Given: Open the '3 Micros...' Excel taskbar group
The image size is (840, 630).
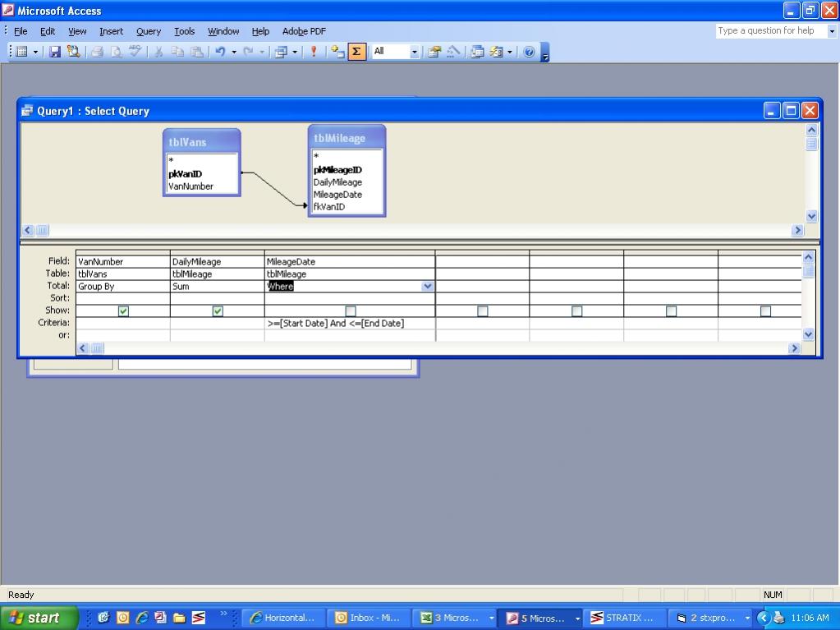Looking at the screenshot, I should click(x=454, y=618).
